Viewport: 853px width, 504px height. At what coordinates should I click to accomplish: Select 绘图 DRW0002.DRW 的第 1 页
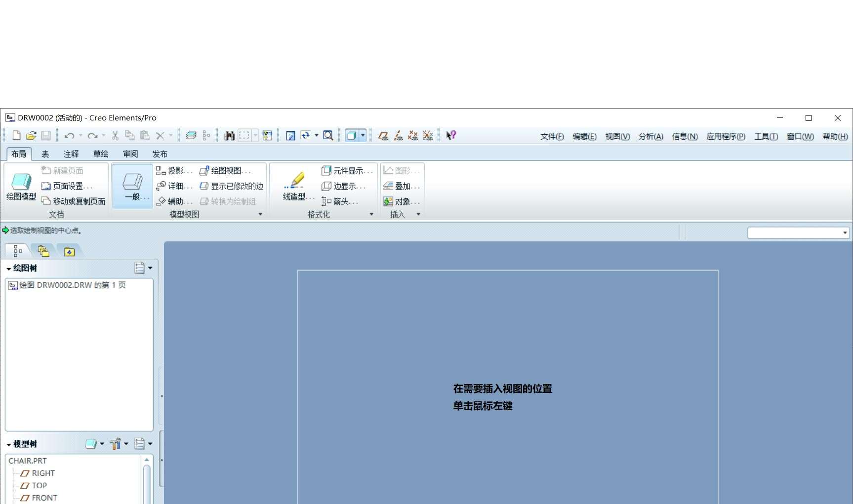pyautogui.click(x=67, y=285)
